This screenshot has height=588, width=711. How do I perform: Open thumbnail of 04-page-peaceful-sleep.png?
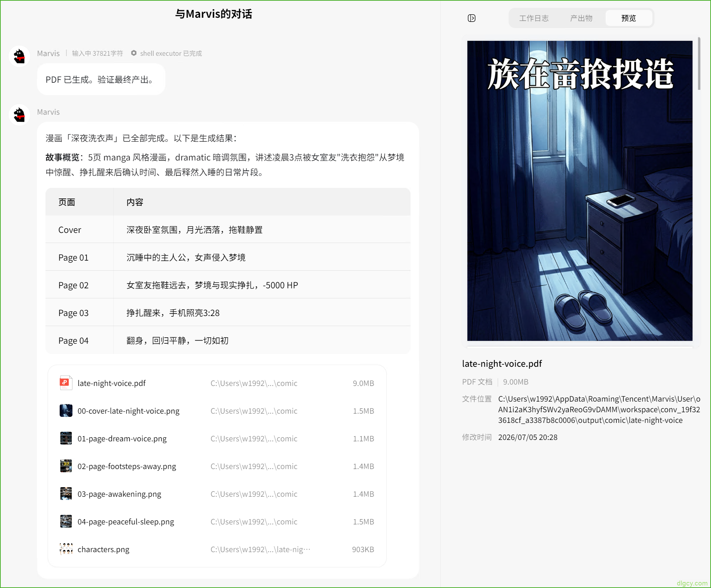(66, 521)
